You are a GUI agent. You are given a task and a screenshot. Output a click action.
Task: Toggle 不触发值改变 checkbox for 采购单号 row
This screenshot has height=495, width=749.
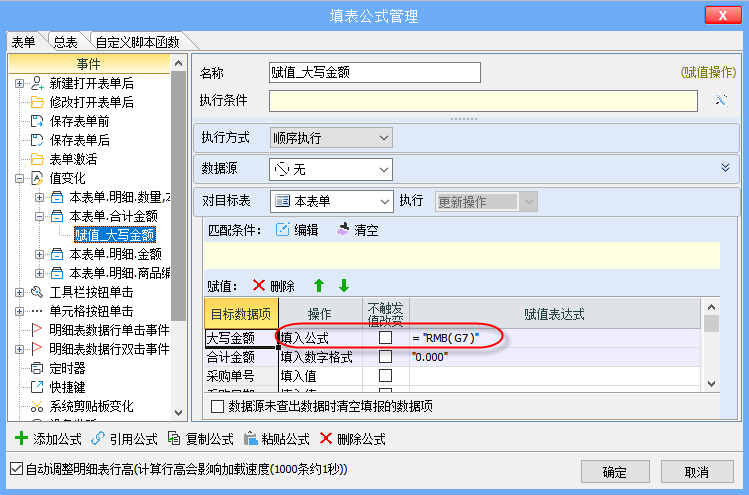pos(385,376)
